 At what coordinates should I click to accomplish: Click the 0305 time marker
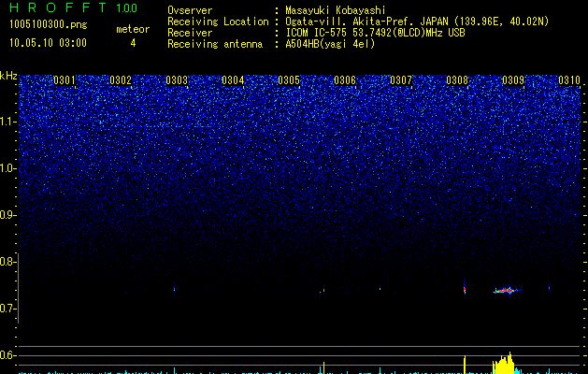click(289, 80)
